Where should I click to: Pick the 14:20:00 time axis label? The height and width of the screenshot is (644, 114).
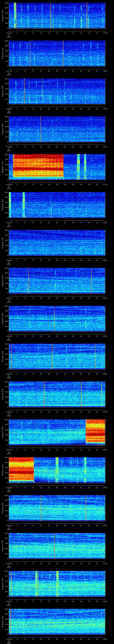(9, 185)
